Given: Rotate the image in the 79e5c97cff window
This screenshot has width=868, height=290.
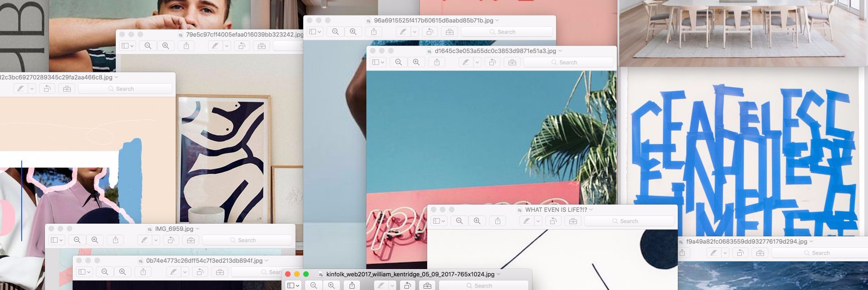Looking at the screenshot, I should pyautogui.click(x=242, y=46).
